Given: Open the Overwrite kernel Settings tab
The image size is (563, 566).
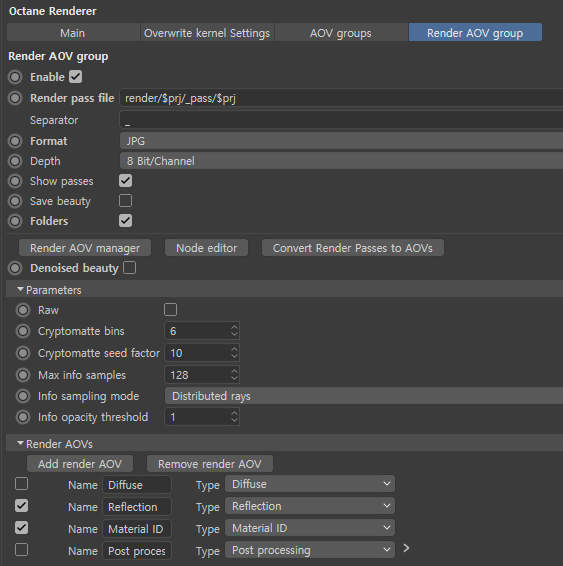Looking at the screenshot, I should 207,32.
